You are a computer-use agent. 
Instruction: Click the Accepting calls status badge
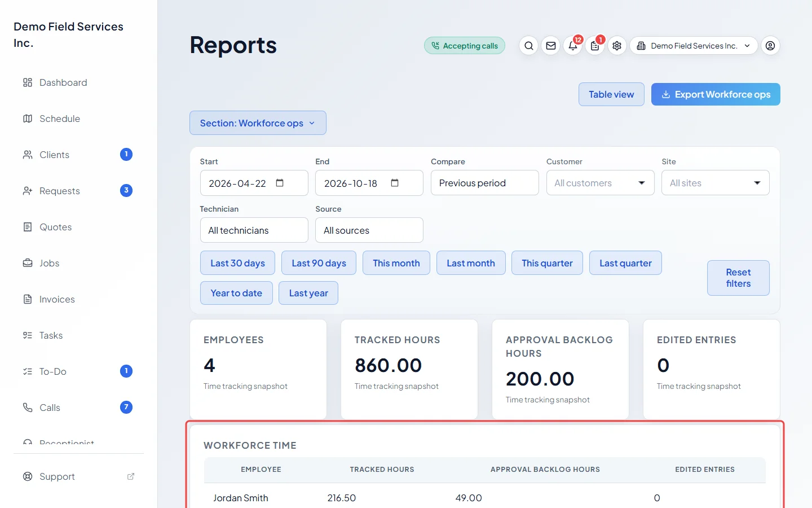point(465,46)
